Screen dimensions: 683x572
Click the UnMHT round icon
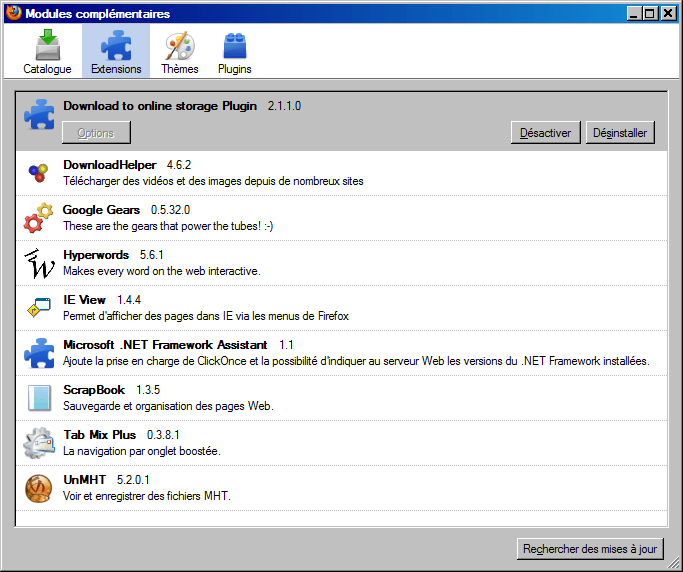click(39, 488)
